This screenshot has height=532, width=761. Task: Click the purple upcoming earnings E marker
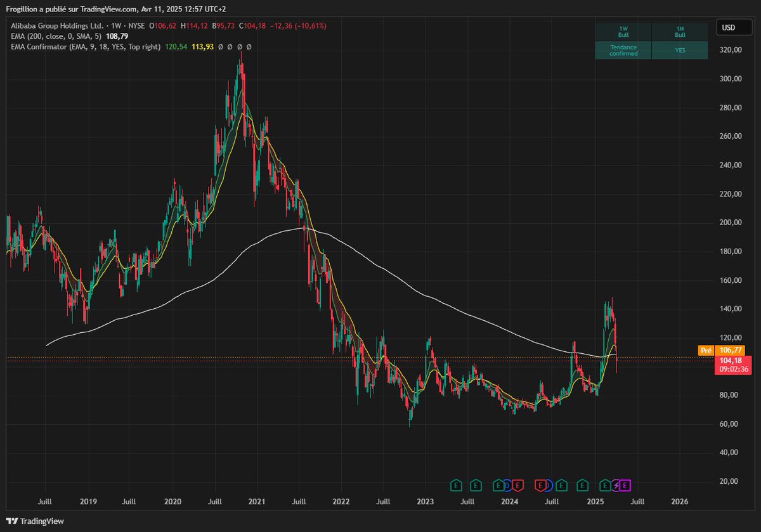[625, 485]
